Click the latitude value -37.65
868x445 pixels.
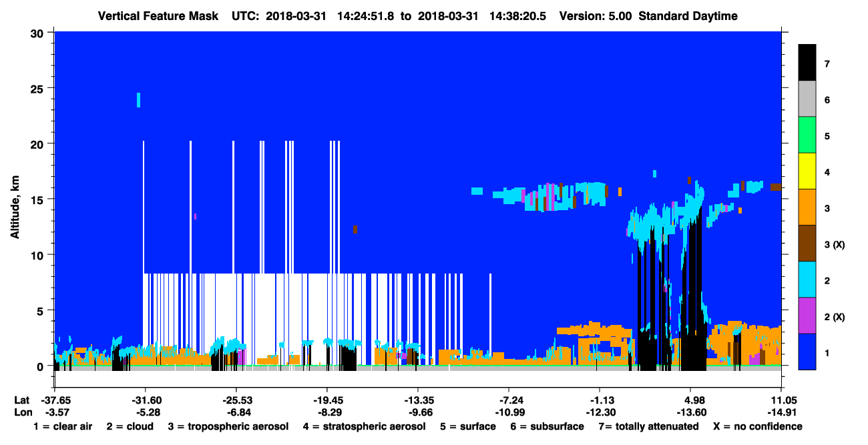(x=56, y=400)
